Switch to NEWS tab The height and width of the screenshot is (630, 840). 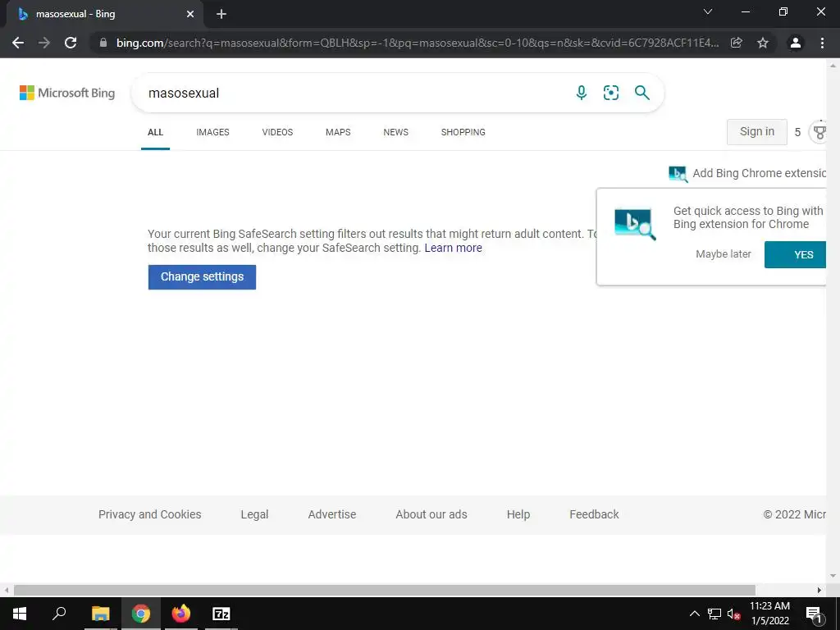pos(396,132)
